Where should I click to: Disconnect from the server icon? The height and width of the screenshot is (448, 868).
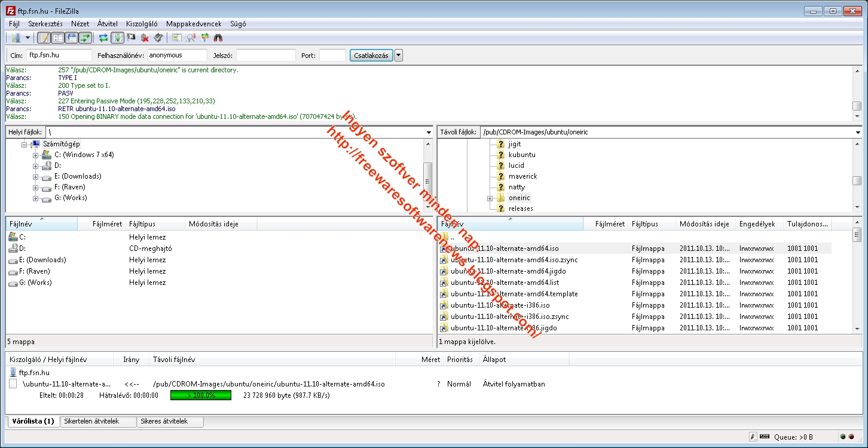(145, 38)
